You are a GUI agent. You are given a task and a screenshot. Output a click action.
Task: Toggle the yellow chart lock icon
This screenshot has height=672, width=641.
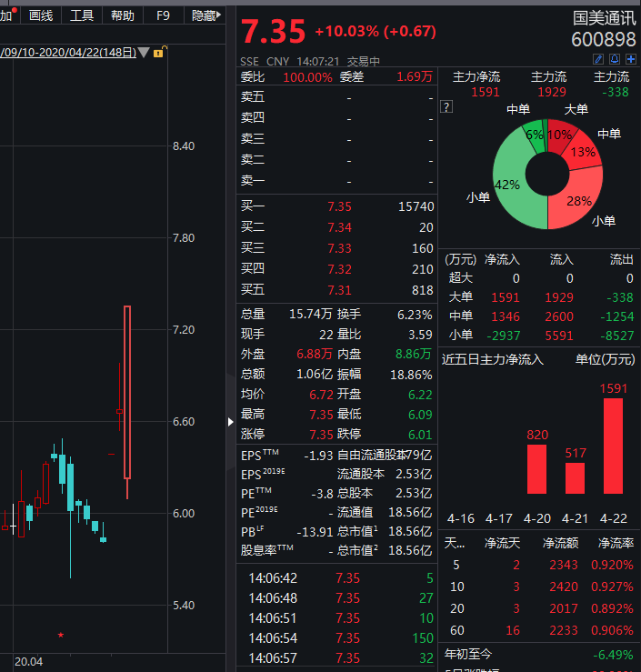pos(158,53)
